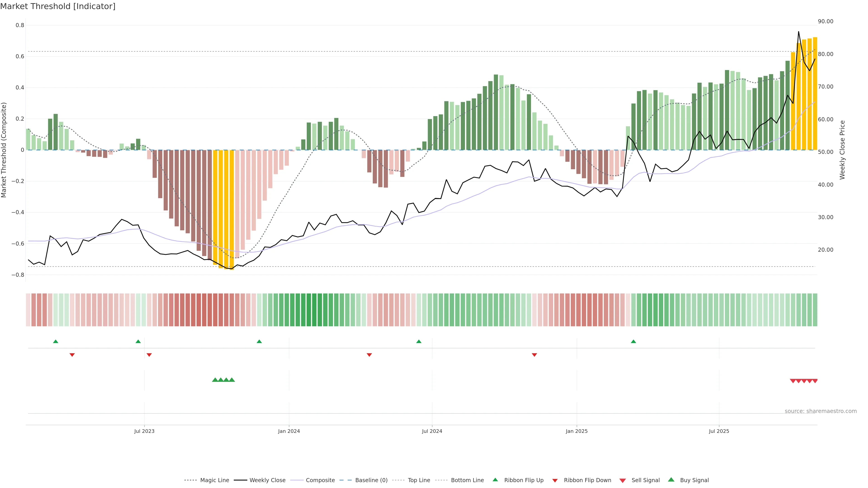Viewport: 868px width, 488px height.
Task: Toggle the Weekly Close series in legend
Action: 267,480
